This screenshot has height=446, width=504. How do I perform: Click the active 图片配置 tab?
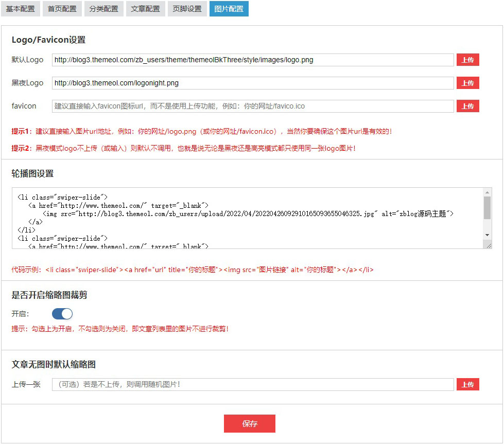(x=229, y=9)
